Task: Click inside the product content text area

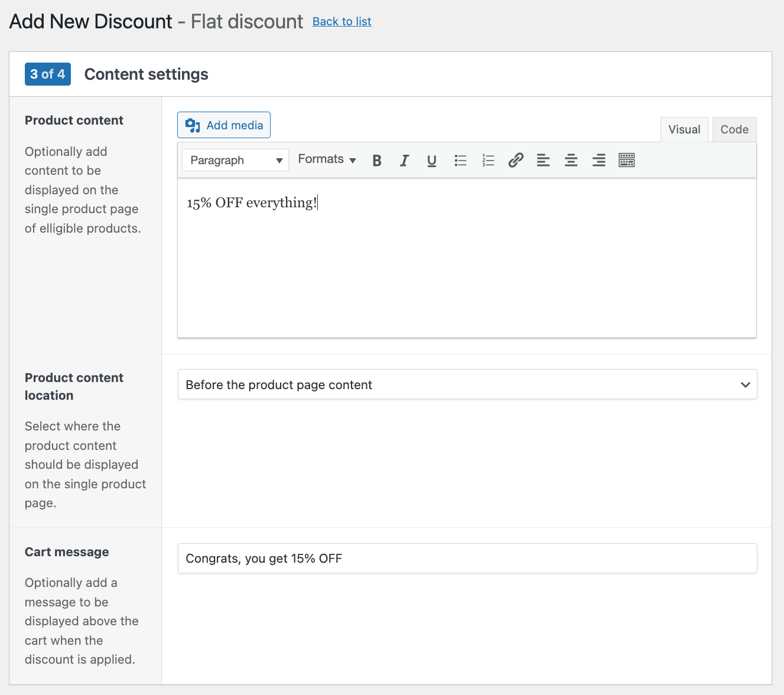Action: click(x=467, y=266)
